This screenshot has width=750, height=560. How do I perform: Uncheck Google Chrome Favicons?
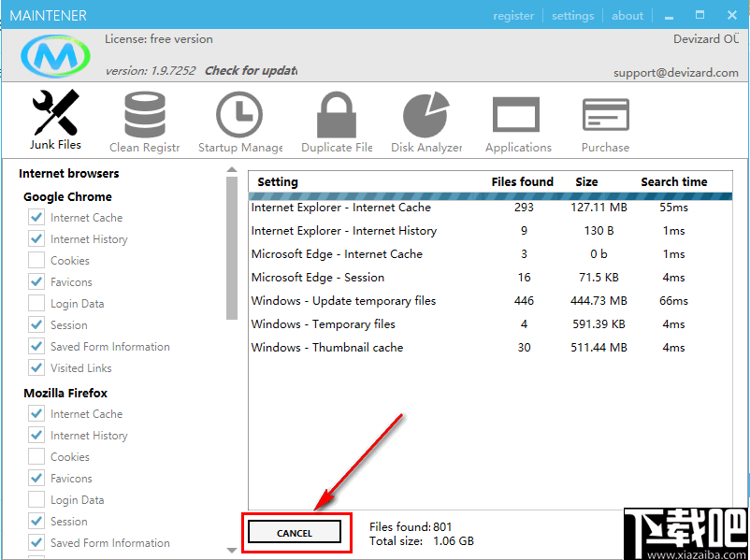tap(36, 281)
